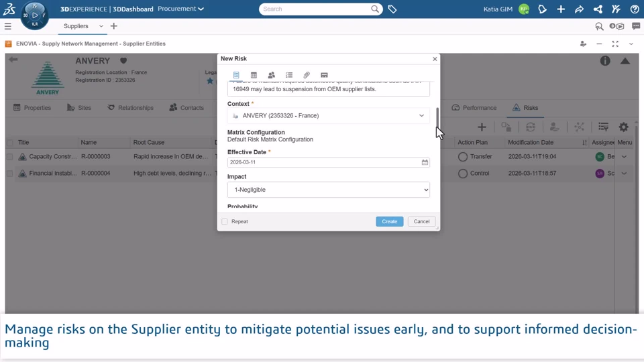Click the Cancel button

421,222
